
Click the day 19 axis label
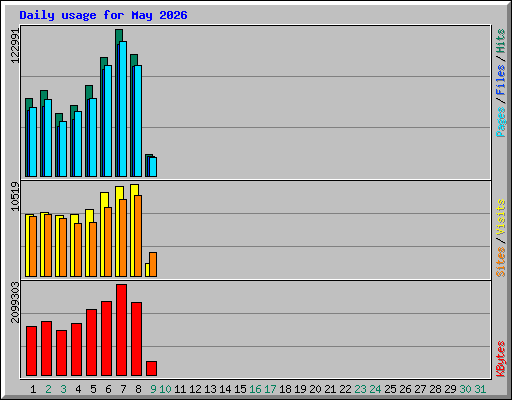pos(300,389)
